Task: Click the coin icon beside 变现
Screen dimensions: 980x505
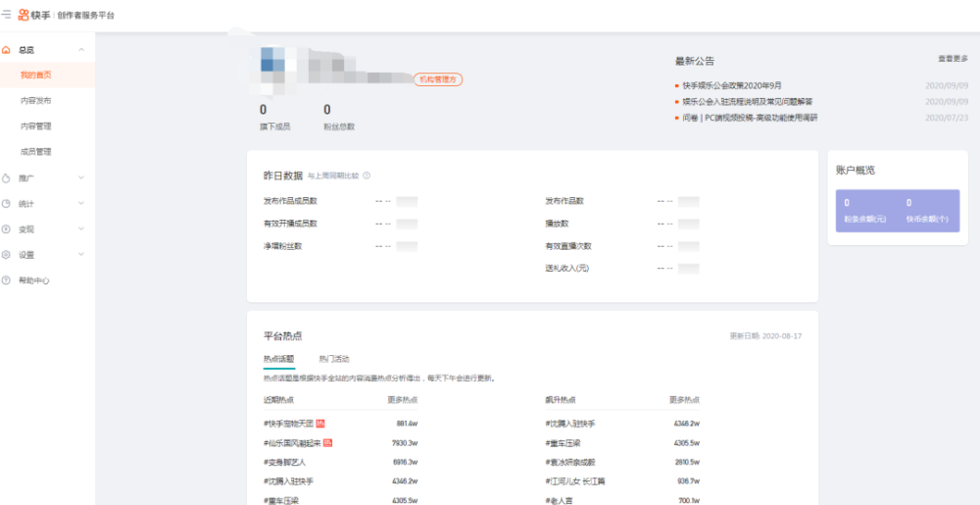Action: [x=6, y=229]
